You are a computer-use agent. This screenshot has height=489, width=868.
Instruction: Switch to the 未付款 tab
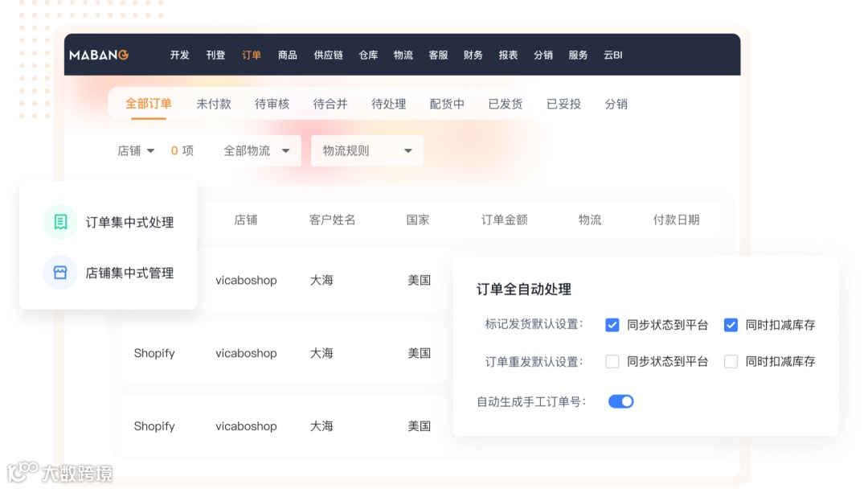pos(214,104)
